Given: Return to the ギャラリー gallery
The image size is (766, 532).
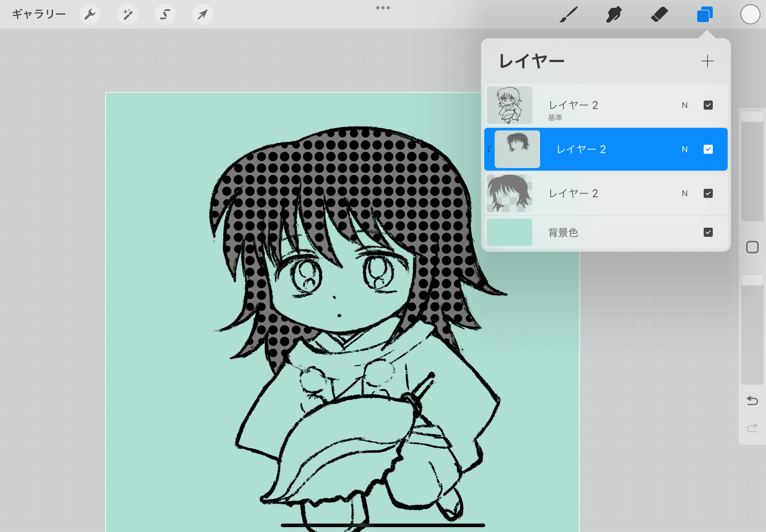Looking at the screenshot, I should (x=39, y=14).
